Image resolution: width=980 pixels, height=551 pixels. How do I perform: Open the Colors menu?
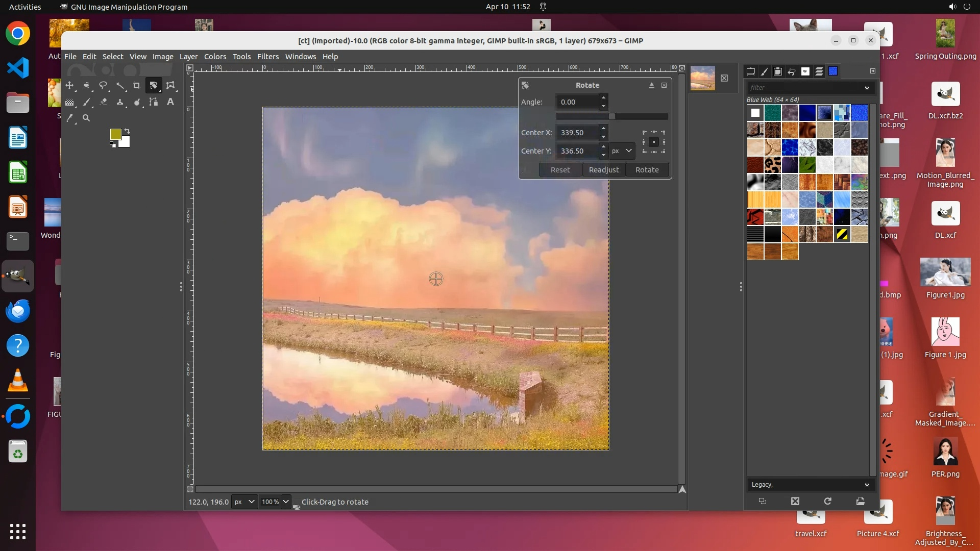[x=215, y=57]
